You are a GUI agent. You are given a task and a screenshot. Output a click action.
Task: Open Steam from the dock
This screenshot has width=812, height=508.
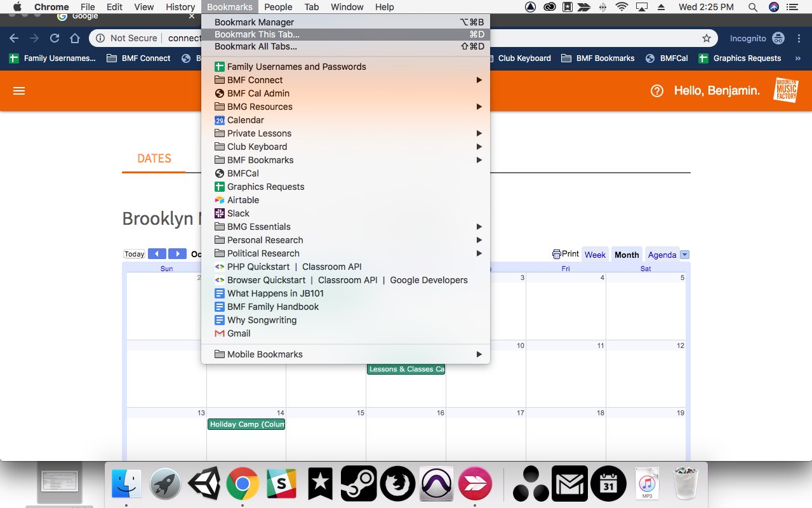[x=359, y=484]
